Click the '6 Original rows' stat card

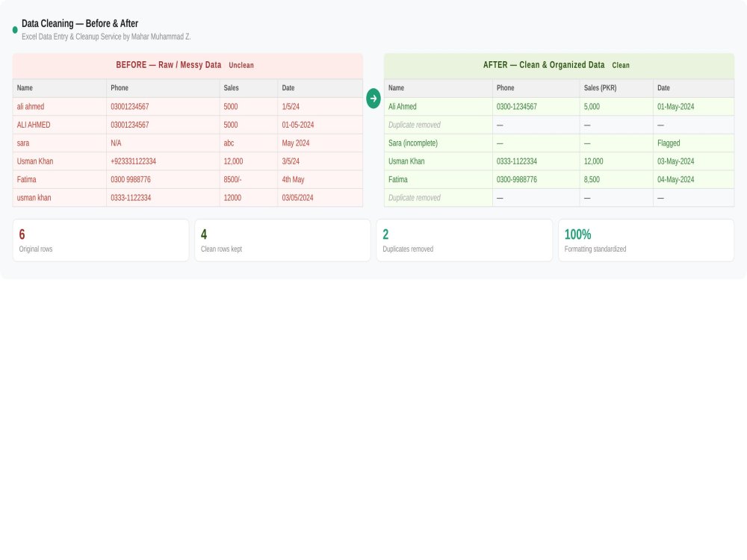click(x=101, y=240)
